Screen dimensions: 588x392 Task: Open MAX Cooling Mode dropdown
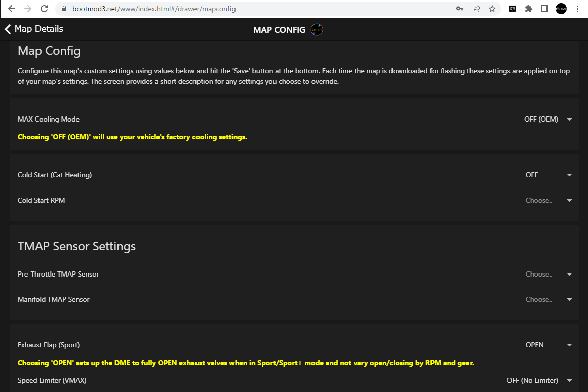pos(548,120)
